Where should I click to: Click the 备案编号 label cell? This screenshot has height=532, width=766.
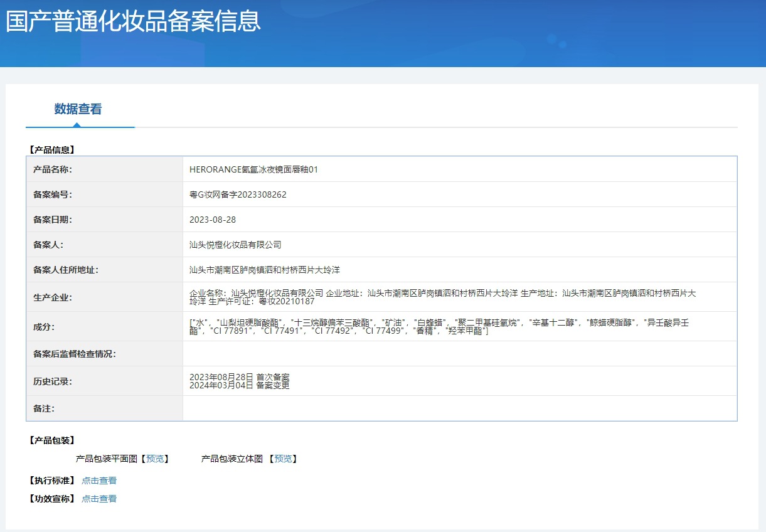click(105, 194)
